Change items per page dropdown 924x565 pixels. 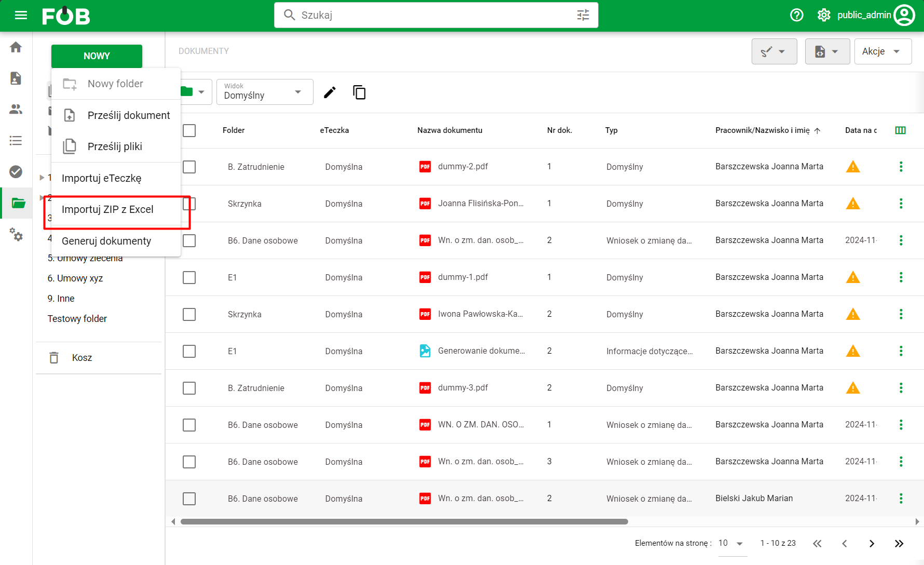pyautogui.click(x=732, y=543)
